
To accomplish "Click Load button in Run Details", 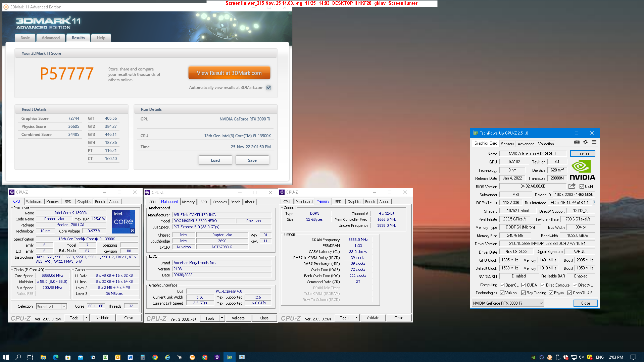I will coord(215,160).
